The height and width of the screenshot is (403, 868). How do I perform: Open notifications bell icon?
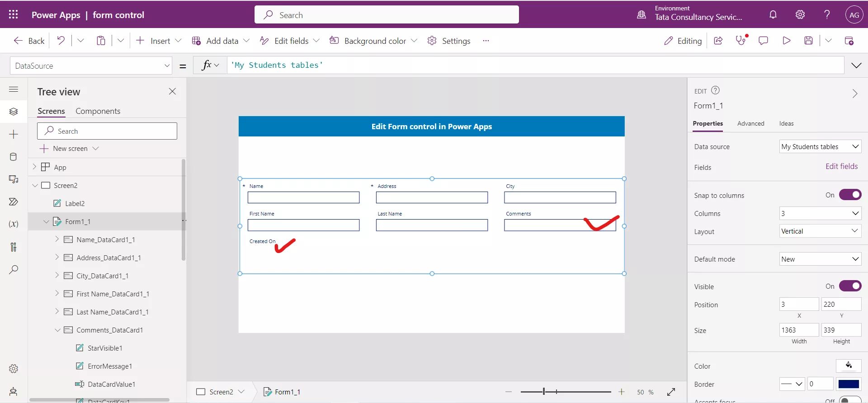(x=773, y=14)
